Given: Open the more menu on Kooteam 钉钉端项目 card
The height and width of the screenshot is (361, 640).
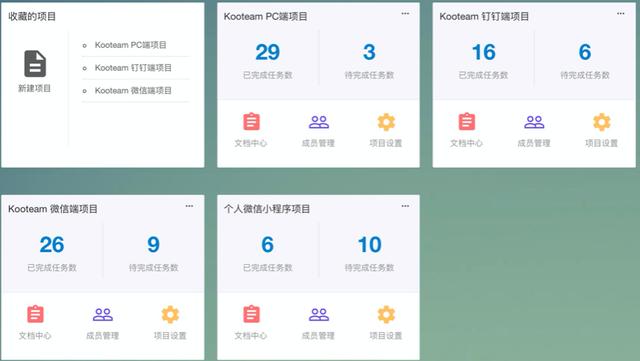Looking at the screenshot, I should 620,13.
